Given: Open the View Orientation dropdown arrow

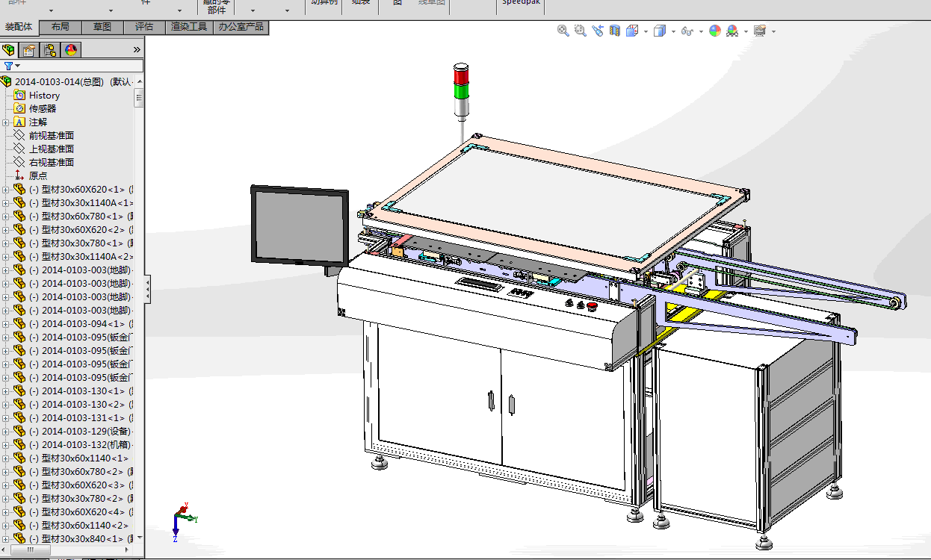Looking at the screenshot, I should click(x=646, y=31).
